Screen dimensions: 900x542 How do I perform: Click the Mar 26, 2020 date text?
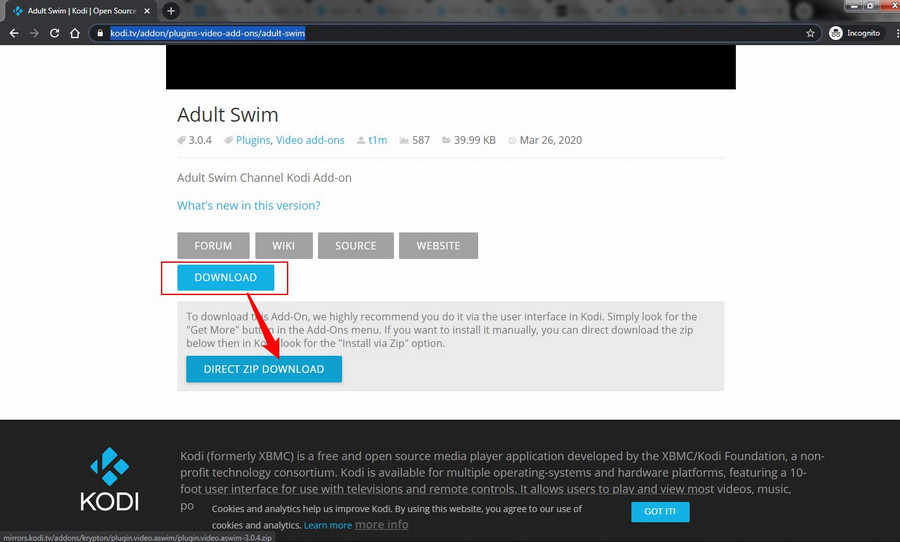(550, 140)
